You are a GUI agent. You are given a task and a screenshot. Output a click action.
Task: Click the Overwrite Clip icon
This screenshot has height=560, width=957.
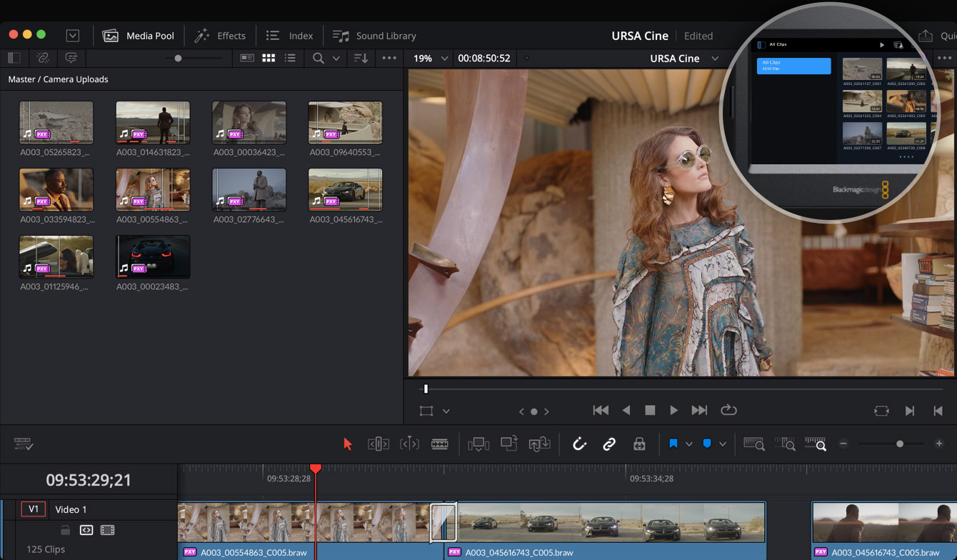508,443
